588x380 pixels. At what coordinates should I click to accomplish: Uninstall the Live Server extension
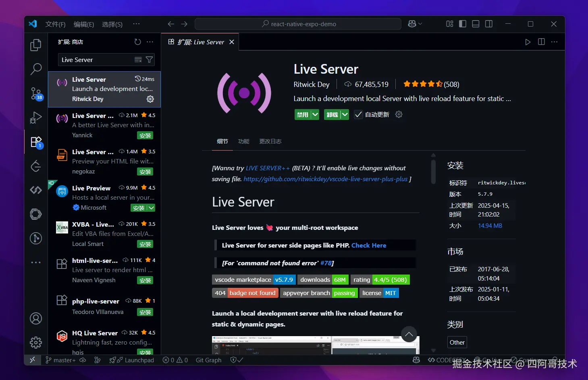(x=332, y=115)
